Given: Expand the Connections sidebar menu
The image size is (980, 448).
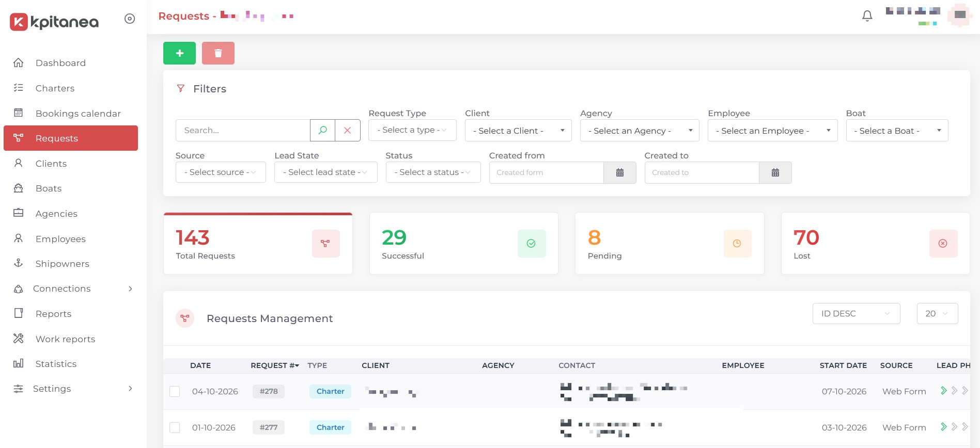Looking at the screenshot, I should point(71,289).
